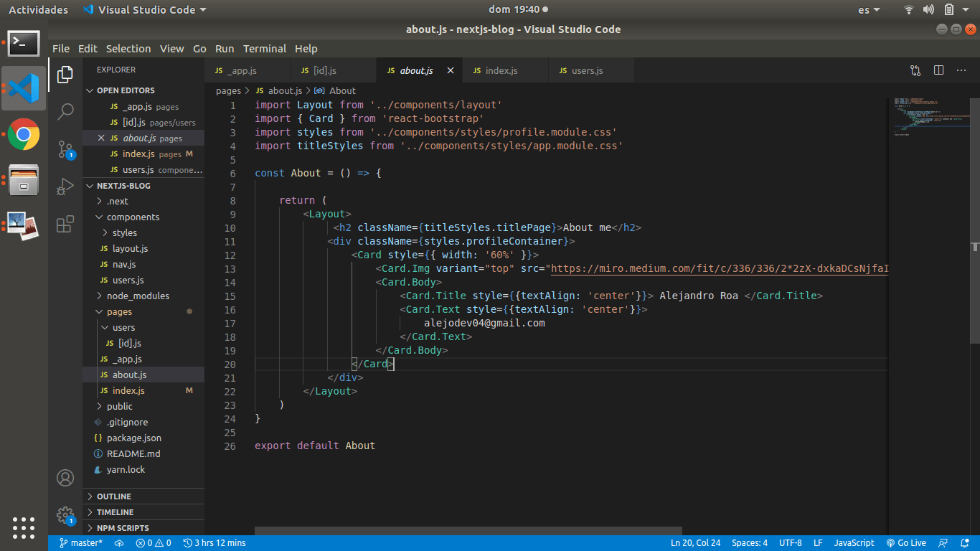Image resolution: width=980 pixels, height=551 pixels.
Task: Click the master branch status button
Action: [81, 543]
